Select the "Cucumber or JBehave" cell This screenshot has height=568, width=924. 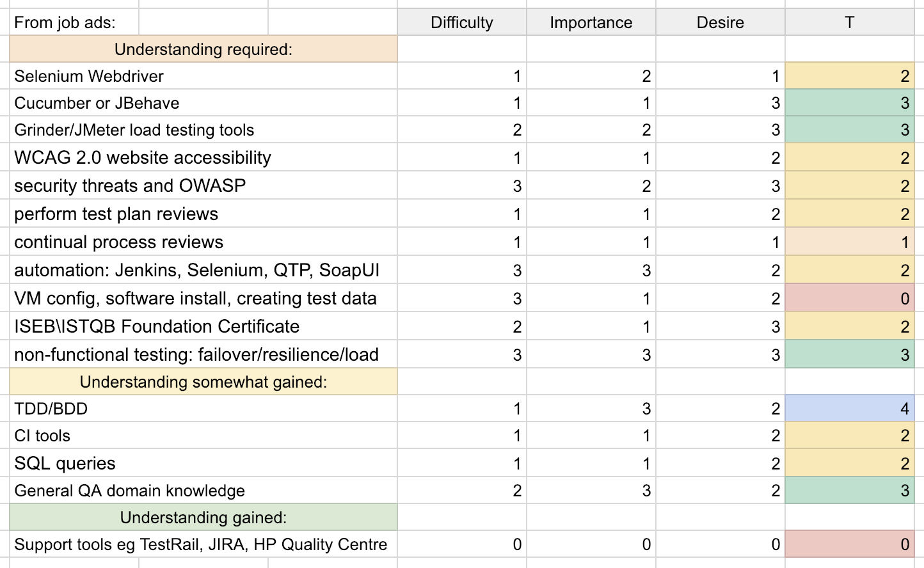click(x=97, y=103)
